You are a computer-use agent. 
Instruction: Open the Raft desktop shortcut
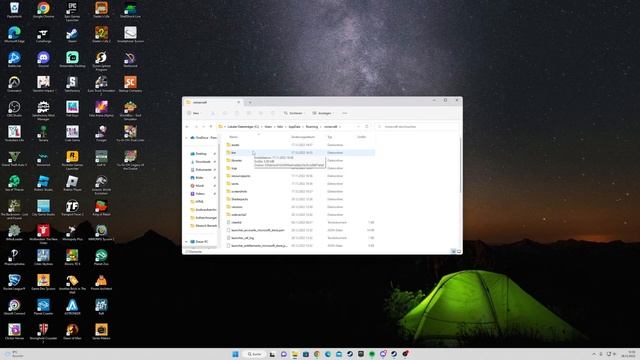click(101, 307)
